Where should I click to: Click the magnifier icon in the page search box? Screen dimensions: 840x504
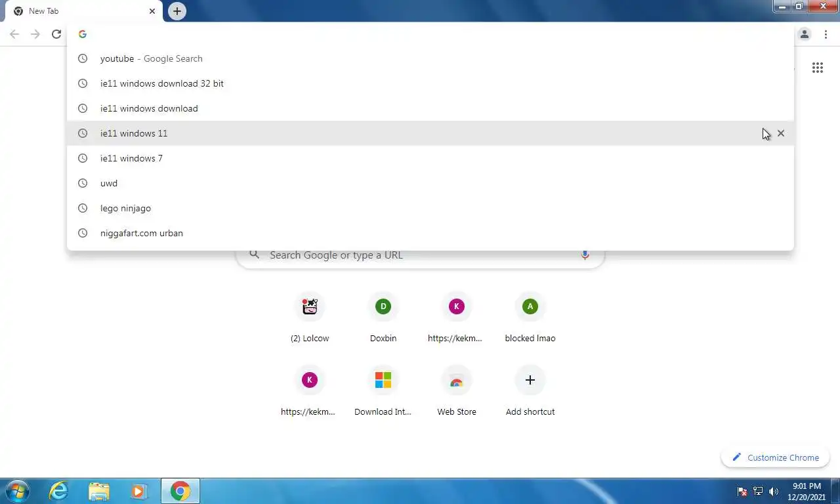coord(255,255)
